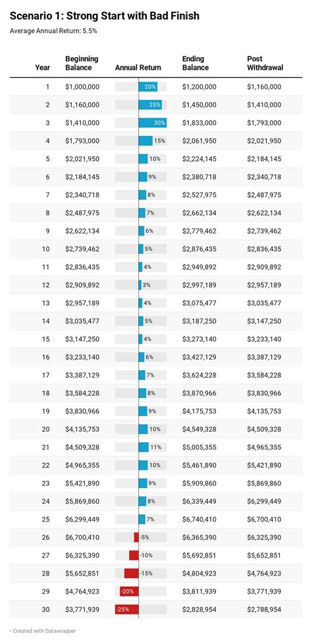Screen dimensions: 312x644
Task: Click the blue 20% bar in year 1
Action: click(148, 87)
